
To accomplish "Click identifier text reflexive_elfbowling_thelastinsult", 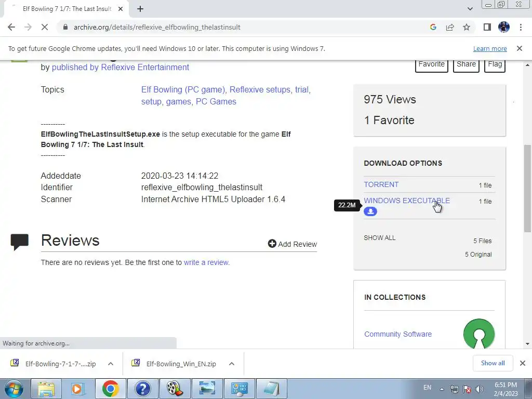I will click(202, 187).
